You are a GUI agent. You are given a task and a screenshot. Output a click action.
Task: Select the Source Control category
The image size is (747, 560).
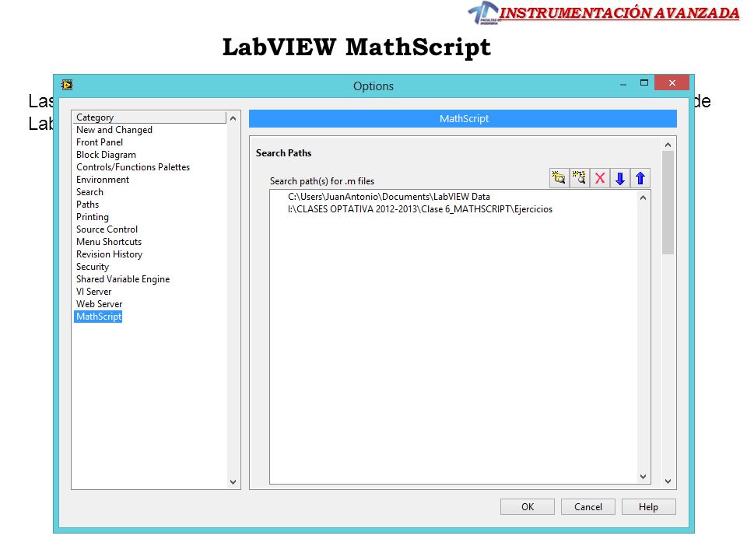(107, 229)
